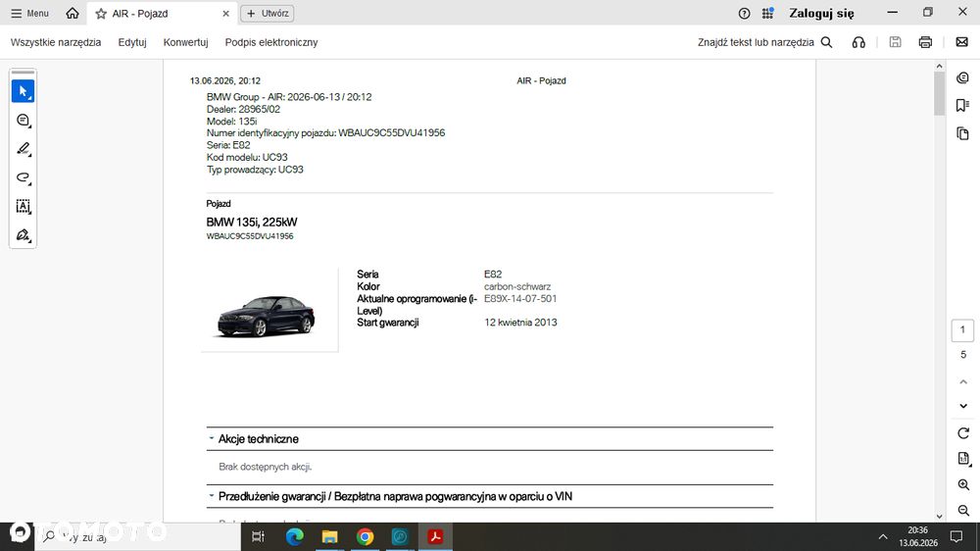Screen dimensions: 980x551
Task: Click the 'E89X-14-07-501' software value
Action: tap(520, 299)
